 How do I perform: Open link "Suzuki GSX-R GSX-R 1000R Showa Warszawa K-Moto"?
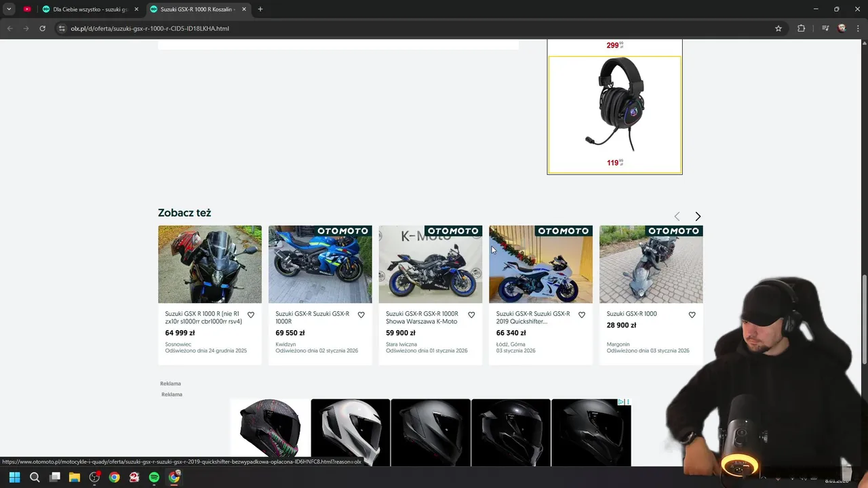click(x=422, y=317)
